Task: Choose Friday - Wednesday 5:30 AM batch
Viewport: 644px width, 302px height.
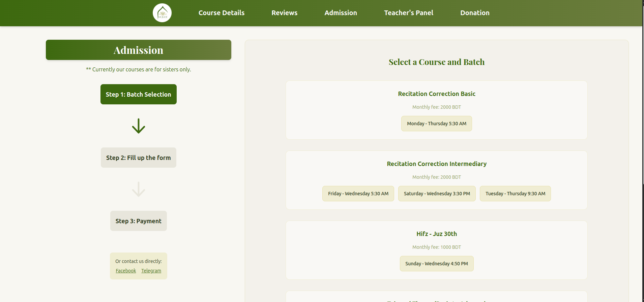Action: (x=358, y=194)
